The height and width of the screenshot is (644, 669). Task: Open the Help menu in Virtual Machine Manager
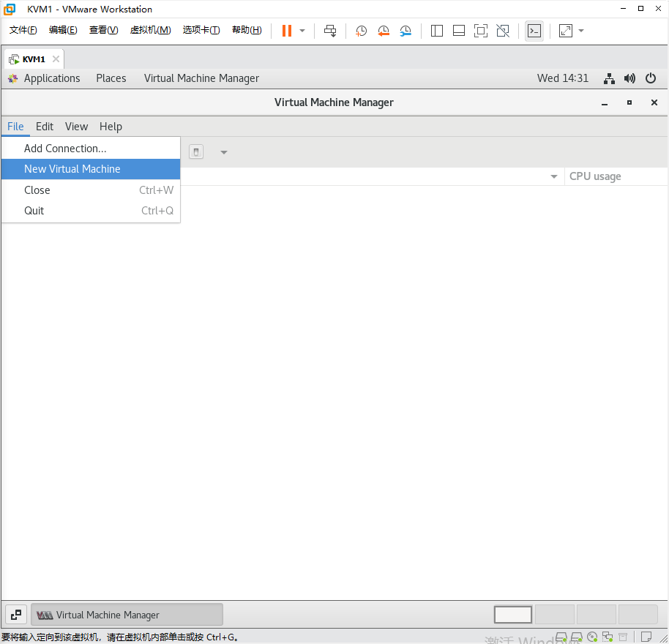[x=111, y=127]
